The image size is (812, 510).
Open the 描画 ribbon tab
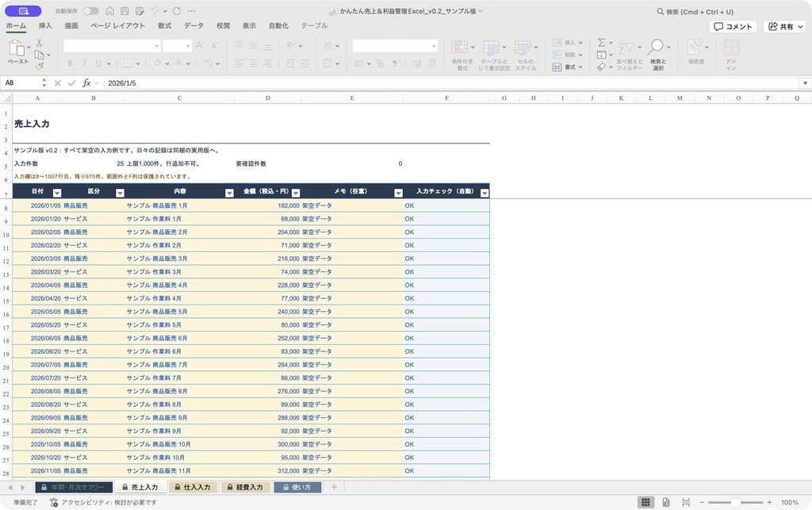tap(71, 25)
